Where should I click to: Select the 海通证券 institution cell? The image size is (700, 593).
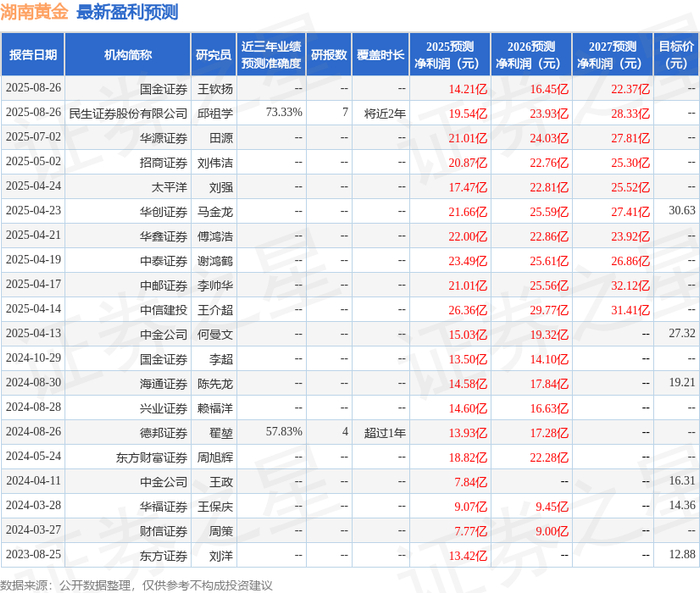[163, 384]
